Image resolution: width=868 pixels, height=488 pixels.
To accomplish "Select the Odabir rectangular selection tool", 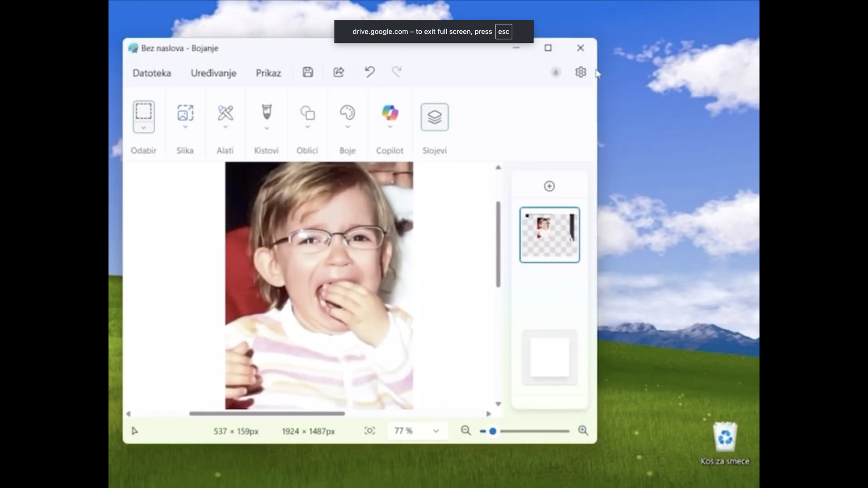I will (143, 111).
